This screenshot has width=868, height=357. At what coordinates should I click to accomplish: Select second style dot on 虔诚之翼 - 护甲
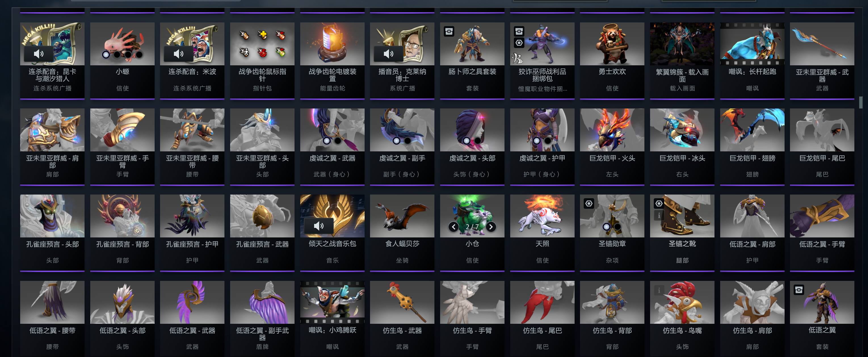click(x=548, y=141)
